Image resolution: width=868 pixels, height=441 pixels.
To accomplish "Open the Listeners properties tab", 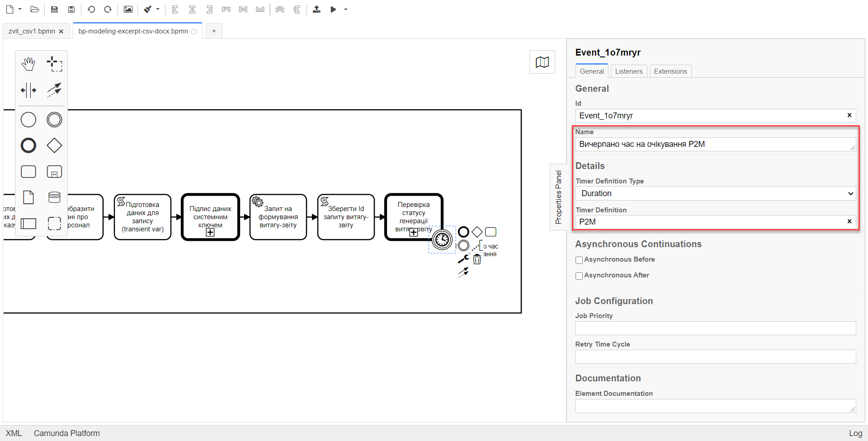I will tap(628, 71).
